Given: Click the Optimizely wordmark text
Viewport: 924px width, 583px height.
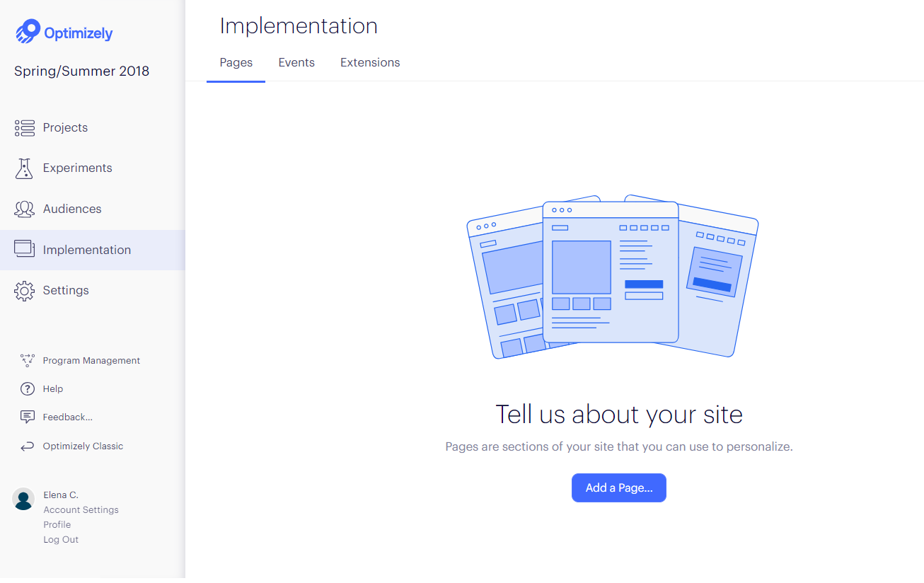Looking at the screenshot, I should click(x=79, y=33).
